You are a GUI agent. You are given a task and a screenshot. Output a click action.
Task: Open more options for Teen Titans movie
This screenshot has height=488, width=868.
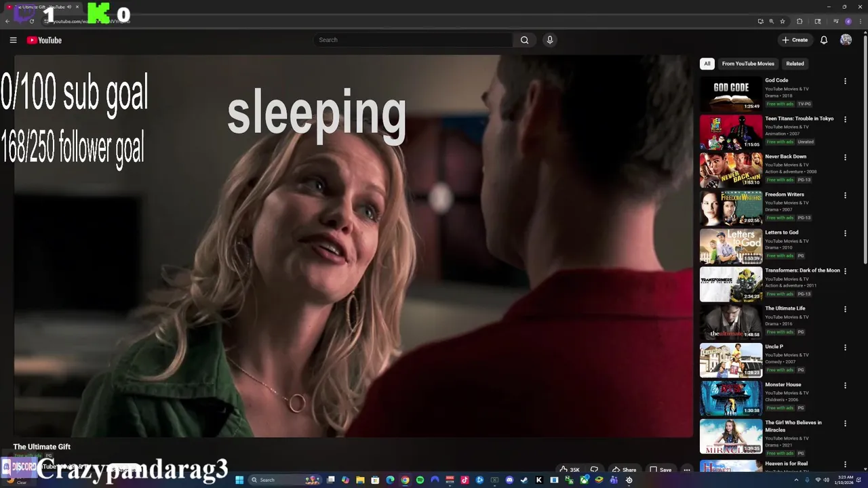[845, 119]
